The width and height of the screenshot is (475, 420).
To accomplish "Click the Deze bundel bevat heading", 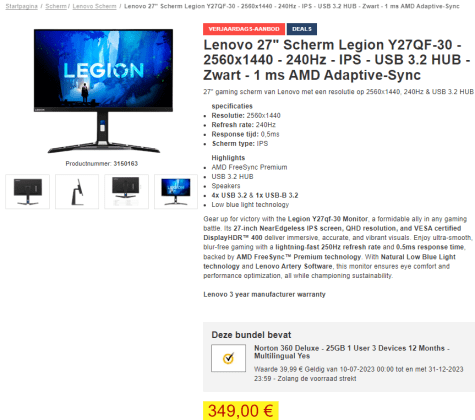I will point(251,335).
